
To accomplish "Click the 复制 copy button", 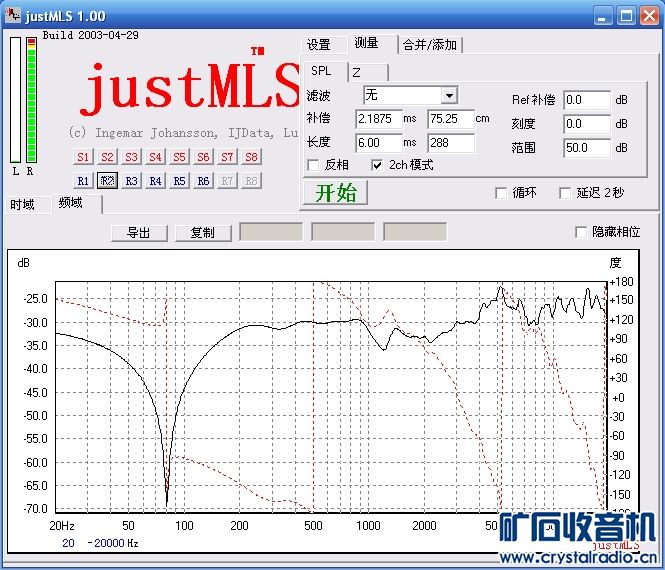I will (x=203, y=233).
